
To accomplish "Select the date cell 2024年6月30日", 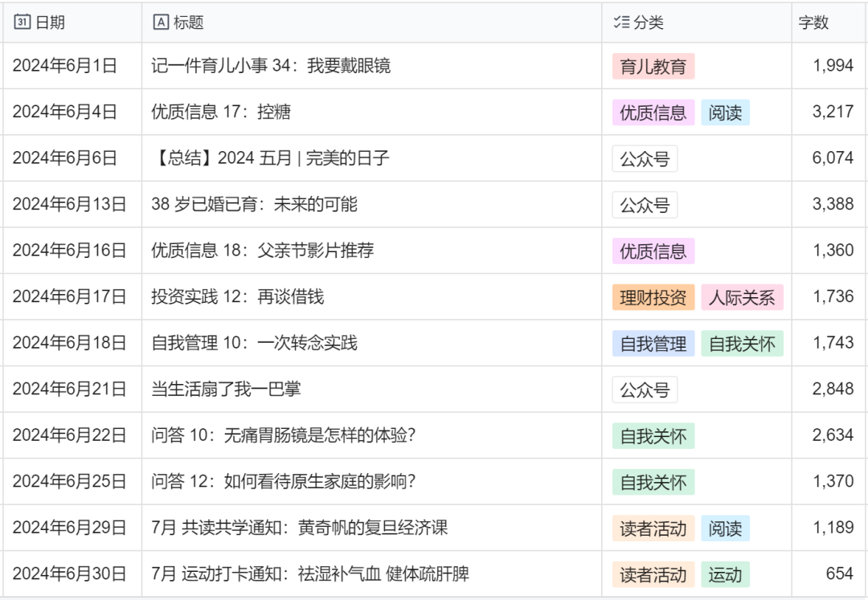I will click(72, 573).
